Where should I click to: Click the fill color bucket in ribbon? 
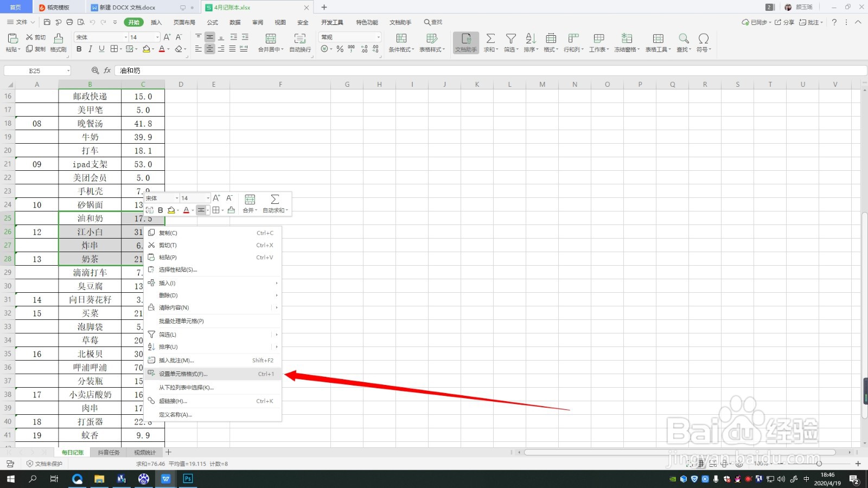point(146,49)
